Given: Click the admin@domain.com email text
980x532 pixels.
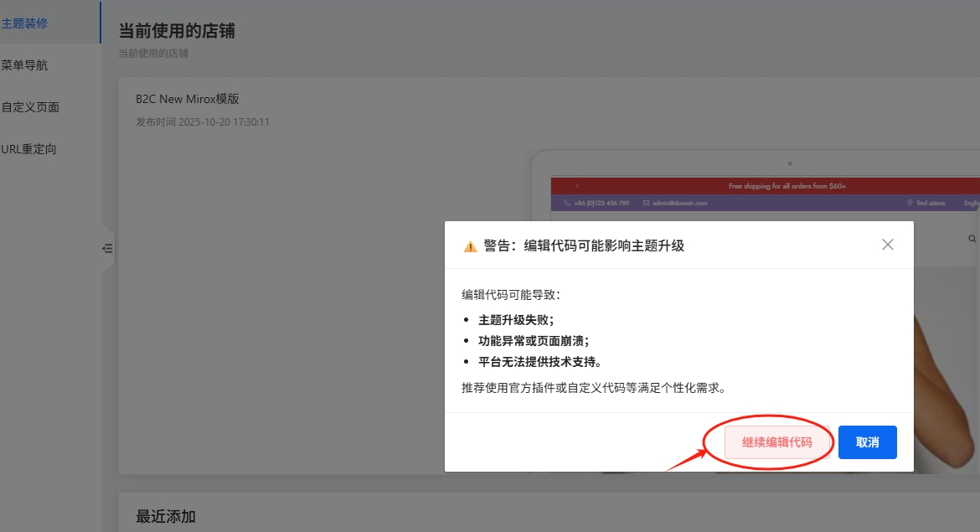Looking at the screenshot, I should point(680,203).
